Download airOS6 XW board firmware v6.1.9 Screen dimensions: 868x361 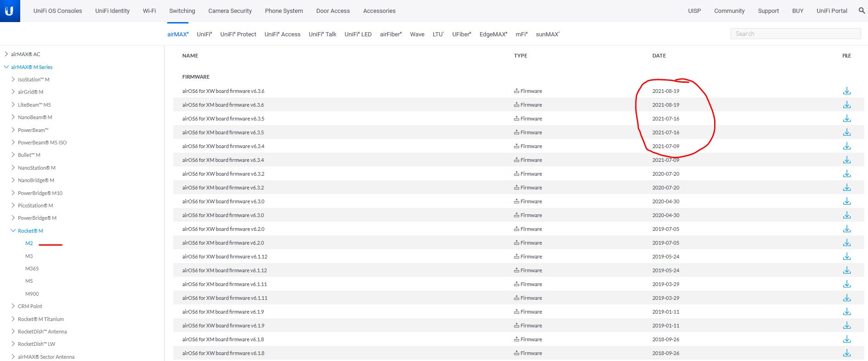coord(847,326)
